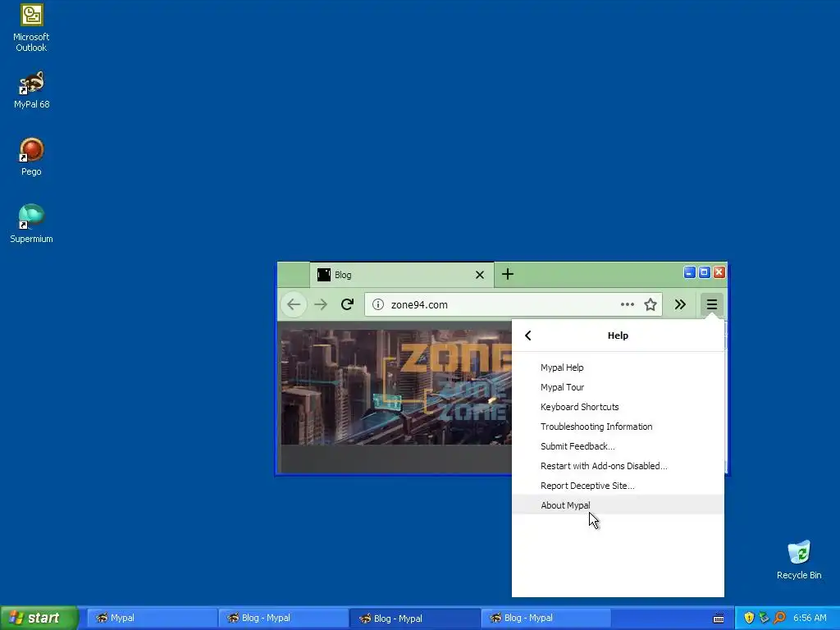Return to main menu from Help
The width and height of the screenshot is (840, 630).
[x=527, y=336]
